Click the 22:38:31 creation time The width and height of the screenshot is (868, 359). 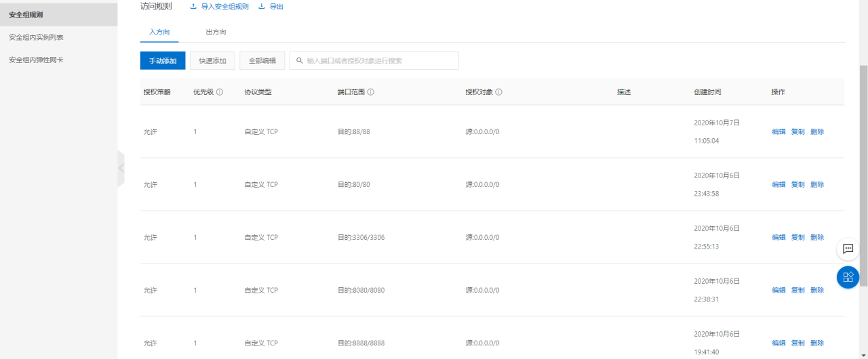click(707, 299)
